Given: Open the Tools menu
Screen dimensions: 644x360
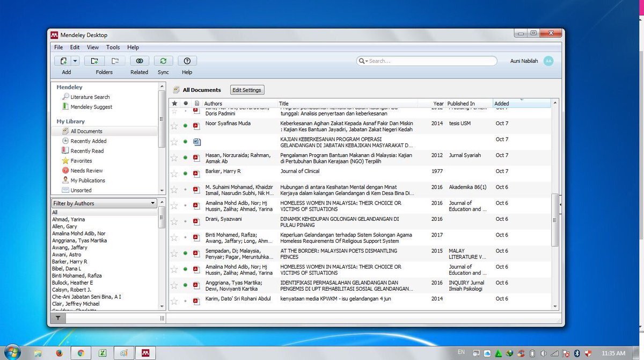Looking at the screenshot, I should pyautogui.click(x=113, y=47).
